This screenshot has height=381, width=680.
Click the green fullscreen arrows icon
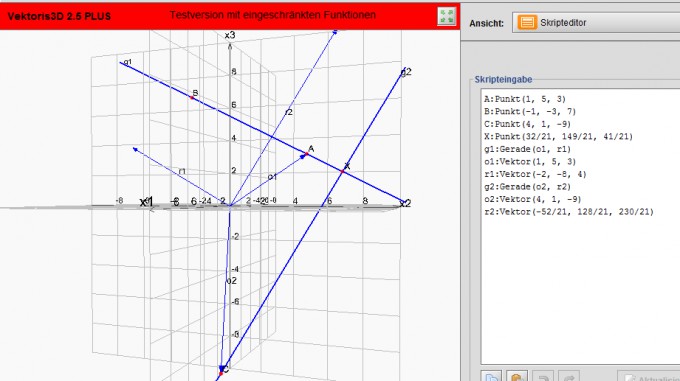pyautogui.click(x=446, y=16)
